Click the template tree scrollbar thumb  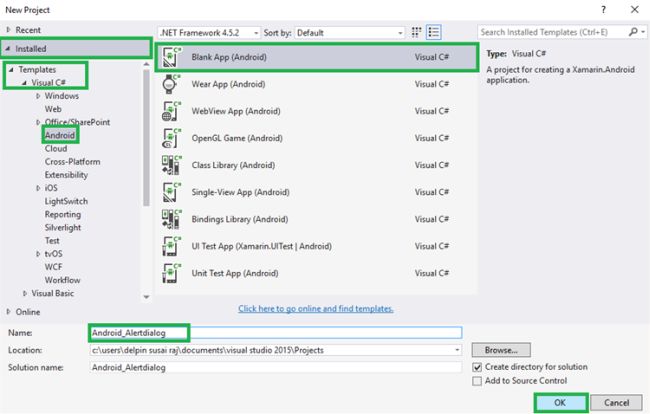(x=146, y=138)
